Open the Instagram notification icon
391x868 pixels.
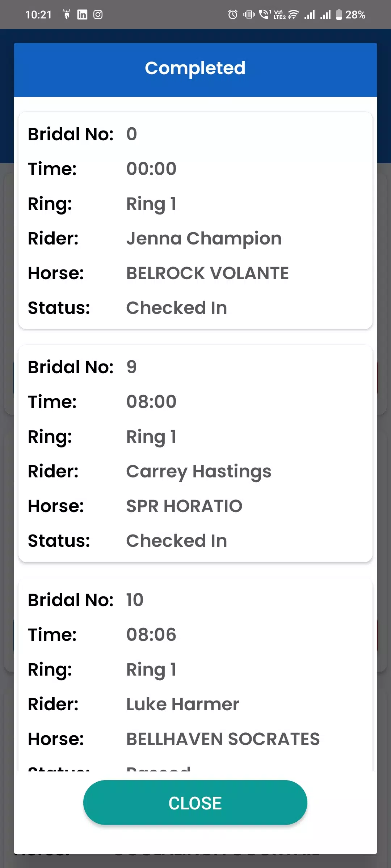click(x=98, y=14)
